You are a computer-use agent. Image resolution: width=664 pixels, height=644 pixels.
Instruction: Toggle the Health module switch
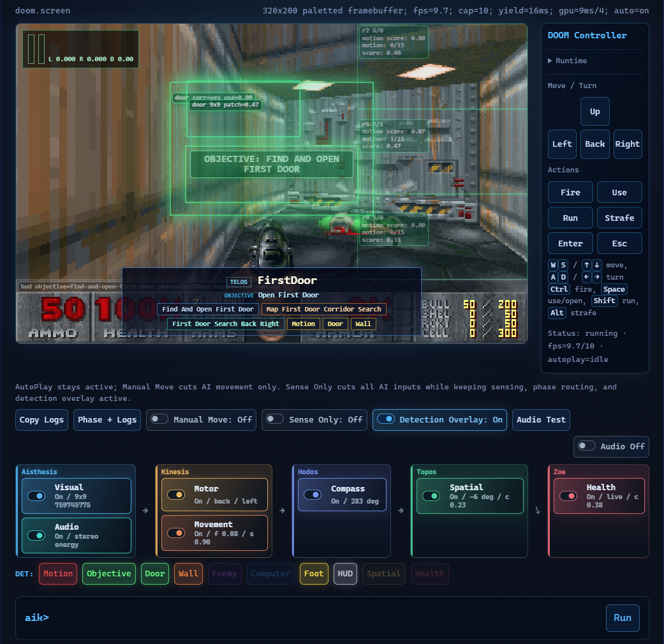coord(568,496)
